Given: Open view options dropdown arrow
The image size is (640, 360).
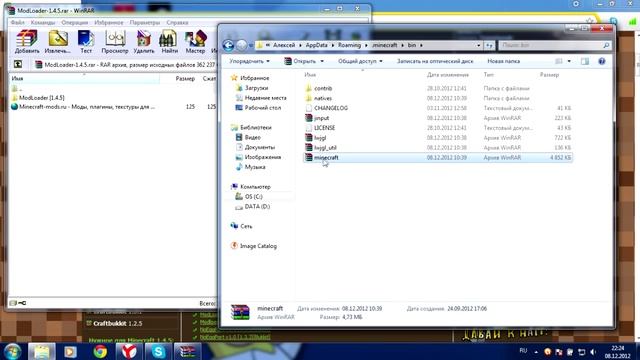Looking at the screenshot, I should click(x=569, y=61).
